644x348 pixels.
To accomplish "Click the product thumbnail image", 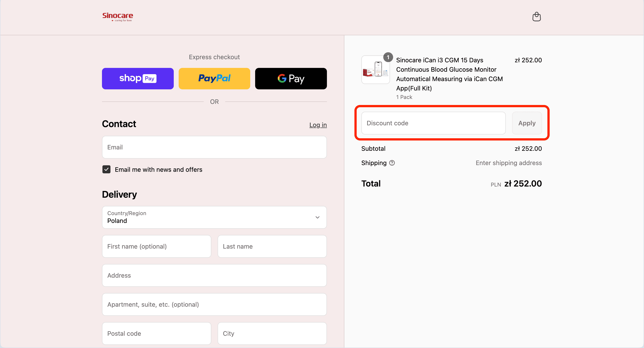I will tap(375, 70).
